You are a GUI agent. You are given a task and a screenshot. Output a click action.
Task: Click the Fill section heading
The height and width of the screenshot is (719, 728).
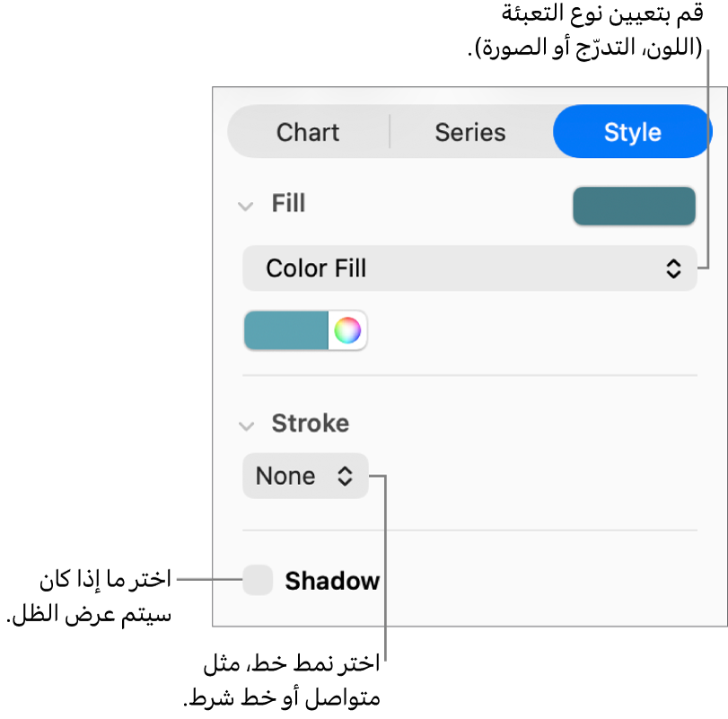(288, 204)
